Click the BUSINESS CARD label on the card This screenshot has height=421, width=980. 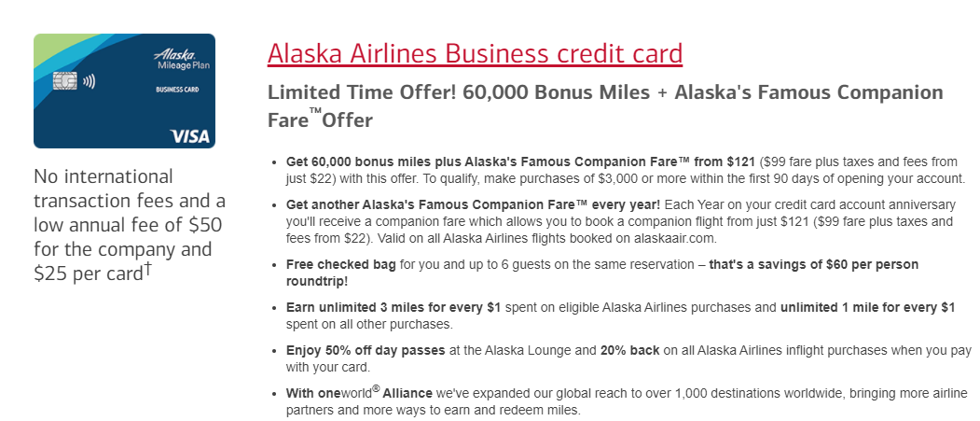(177, 90)
